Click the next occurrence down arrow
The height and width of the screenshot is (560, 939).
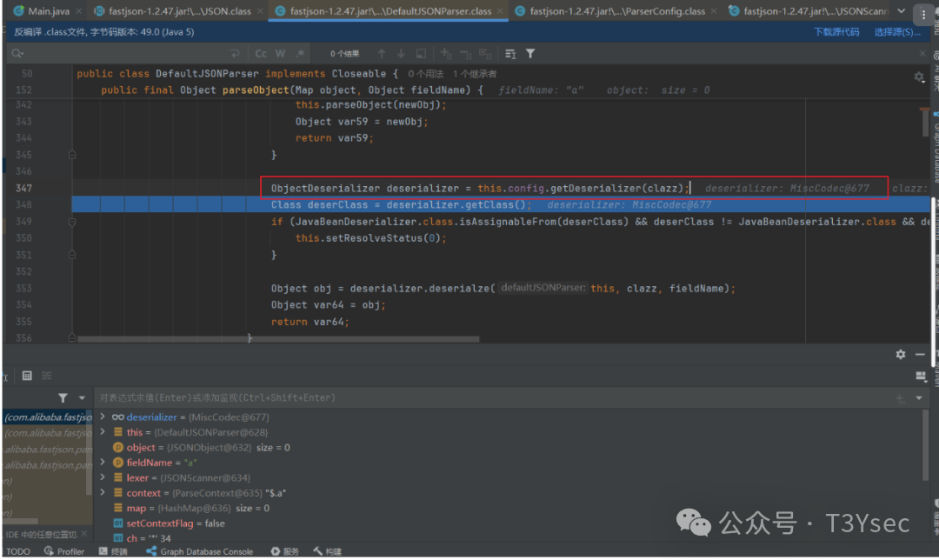click(401, 54)
